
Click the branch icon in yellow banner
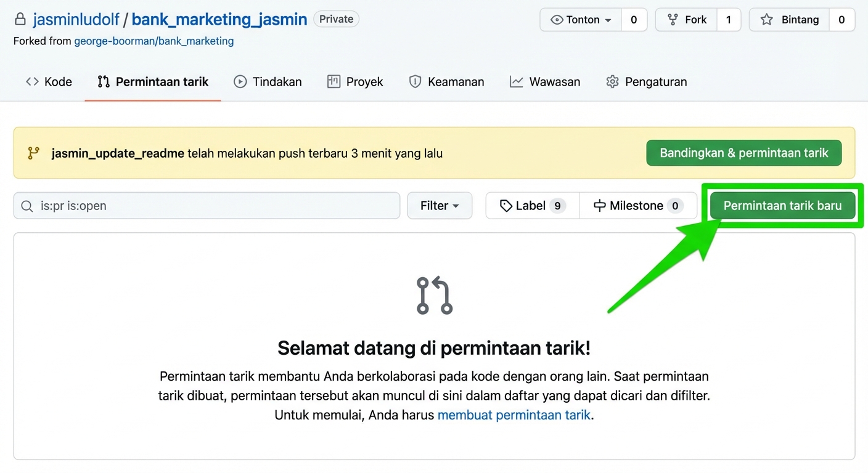pyautogui.click(x=33, y=153)
